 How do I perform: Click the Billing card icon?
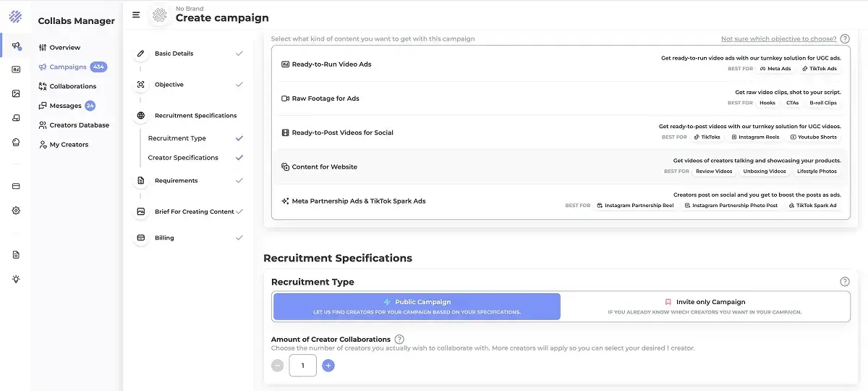[140, 237]
